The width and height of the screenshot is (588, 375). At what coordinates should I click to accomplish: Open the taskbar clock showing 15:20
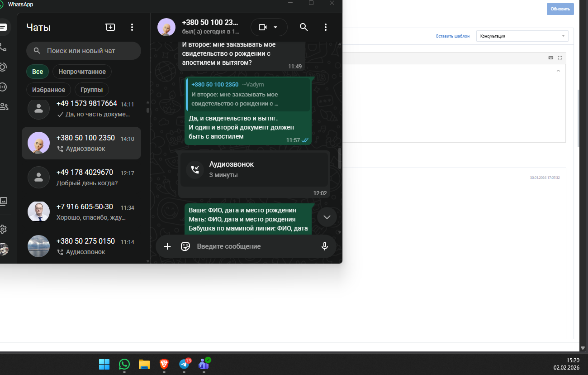(x=566, y=363)
